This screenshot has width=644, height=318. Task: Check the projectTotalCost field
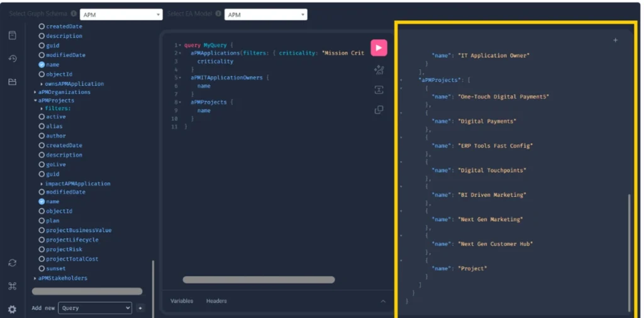point(42,259)
